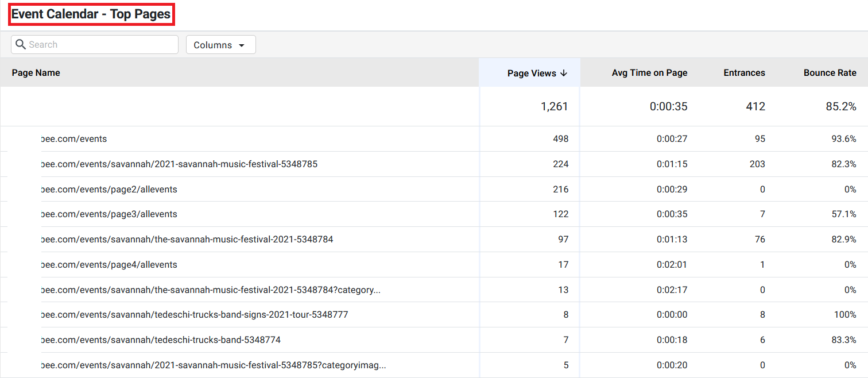Click the events/page4/allevents page name
The image size is (868, 378).
[x=109, y=265]
